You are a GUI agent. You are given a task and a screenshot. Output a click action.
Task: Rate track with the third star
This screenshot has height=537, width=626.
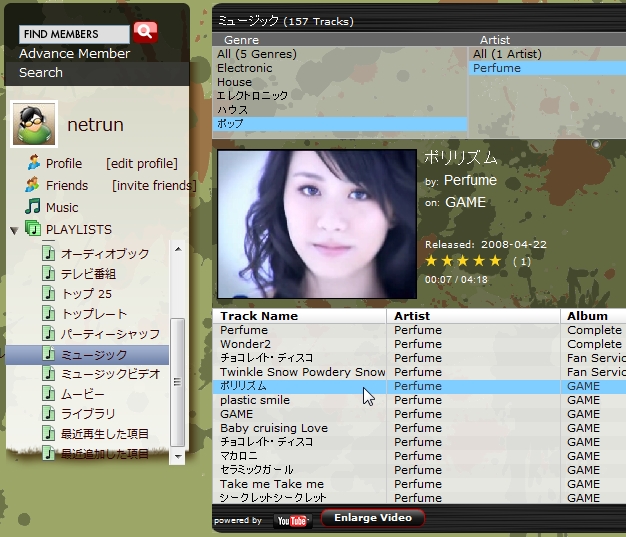tap(463, 261)
